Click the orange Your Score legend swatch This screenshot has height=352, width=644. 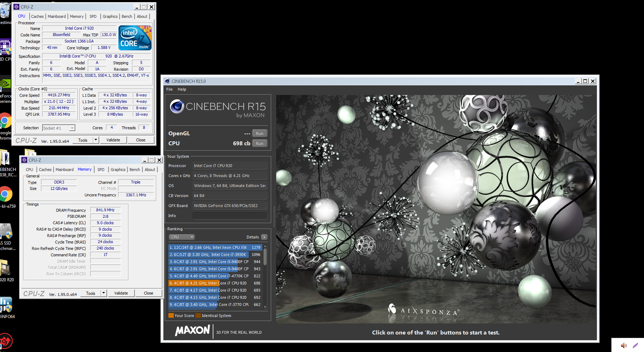click(x=171, y=316)
